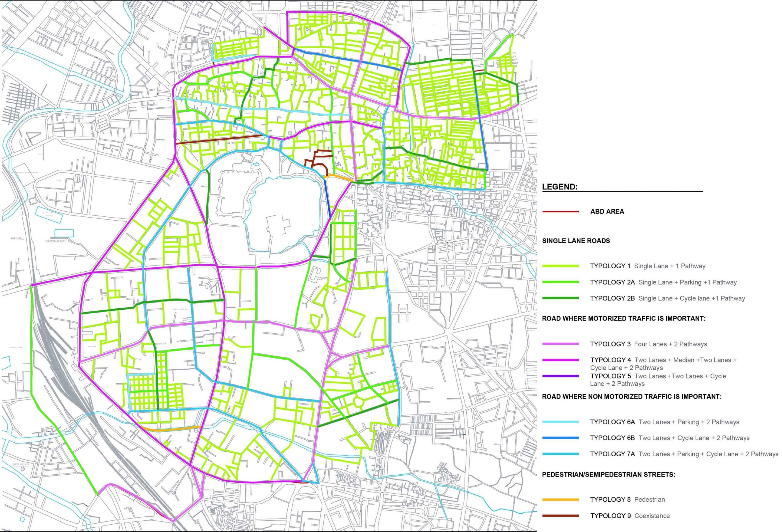Click the 'Single Lane + 1 Pathway' description

tap(670, 266)
